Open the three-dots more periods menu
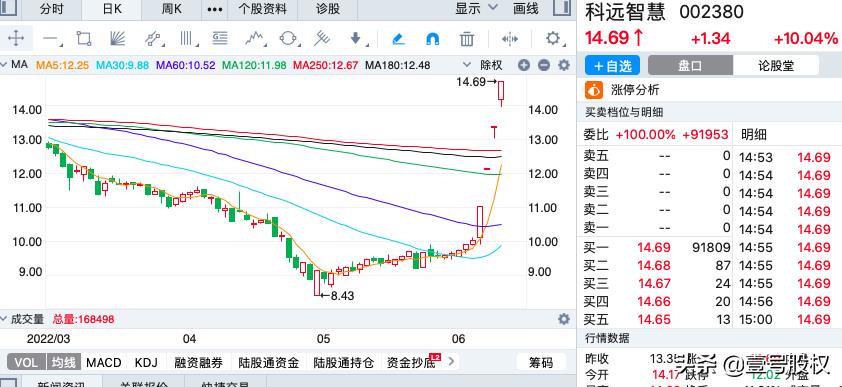Screen dimensions: 842x387 tap(214, 9)
